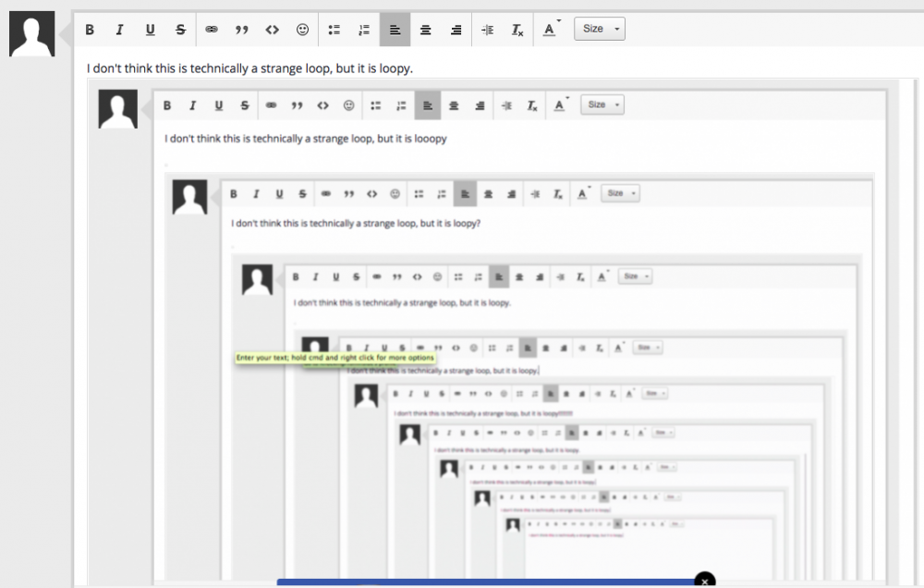Click the large user avatar at top left
The image size is (924, 588).
click(x=31, y=35)
